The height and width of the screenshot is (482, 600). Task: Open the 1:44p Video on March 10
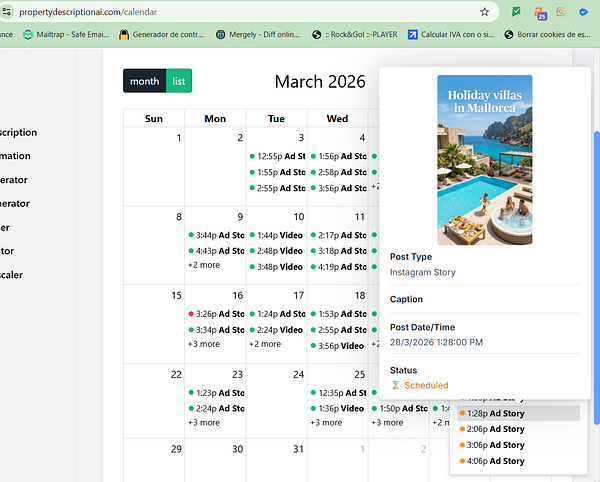point(277,235)
